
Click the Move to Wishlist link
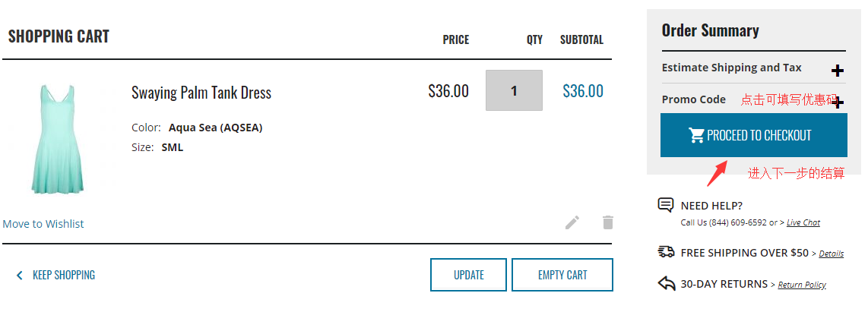click(x=43, y=224)
